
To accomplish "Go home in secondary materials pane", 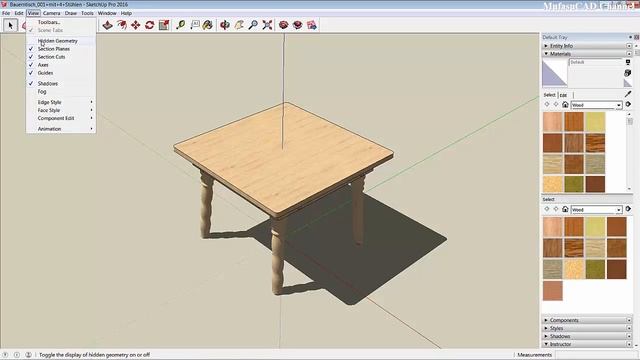I will [565, 209].
